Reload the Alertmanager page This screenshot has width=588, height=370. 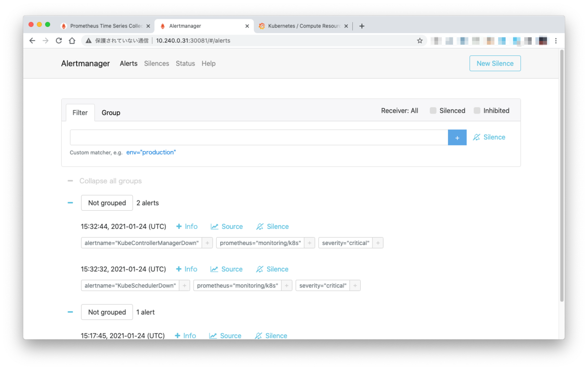click(59, 41)
